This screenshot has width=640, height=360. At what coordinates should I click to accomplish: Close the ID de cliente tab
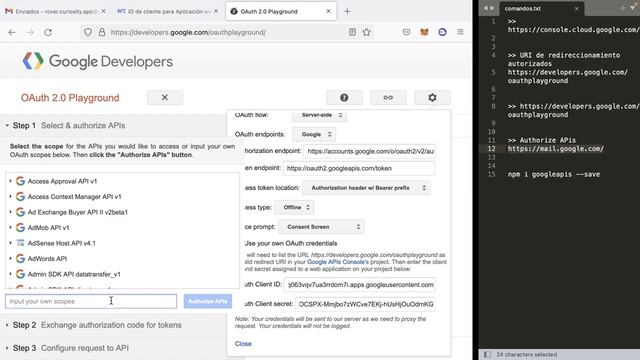click(216, 11)
